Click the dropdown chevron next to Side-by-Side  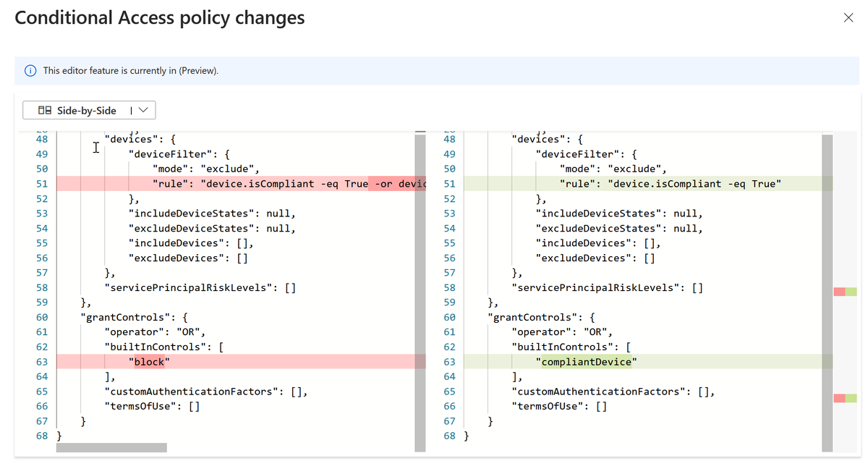[x=143, y=109]
